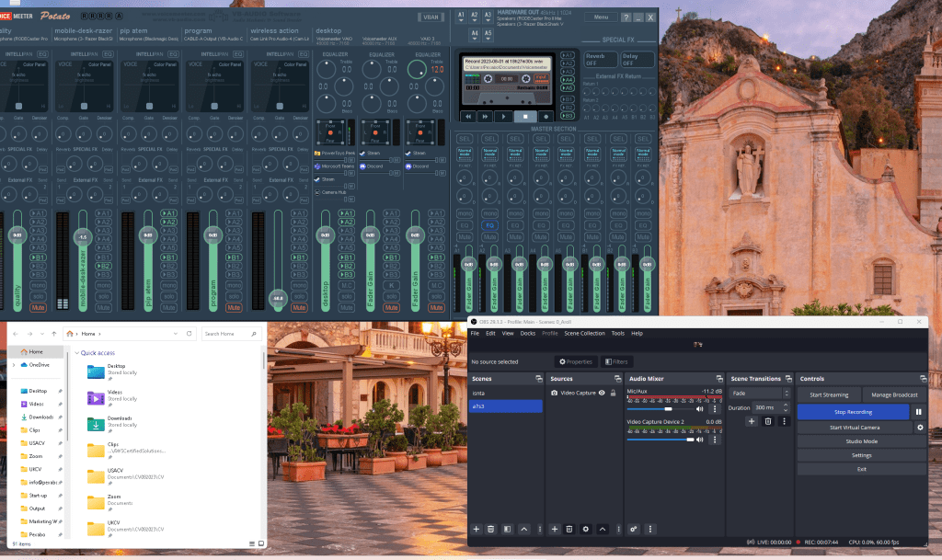Viewport: 942px width, 560px height.
Task: Adjust the Mic/Aux volume slider
Action: click(661, 409)
